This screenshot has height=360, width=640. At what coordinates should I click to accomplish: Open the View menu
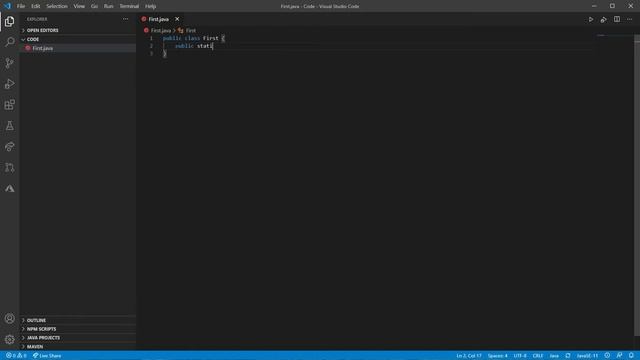79,6
